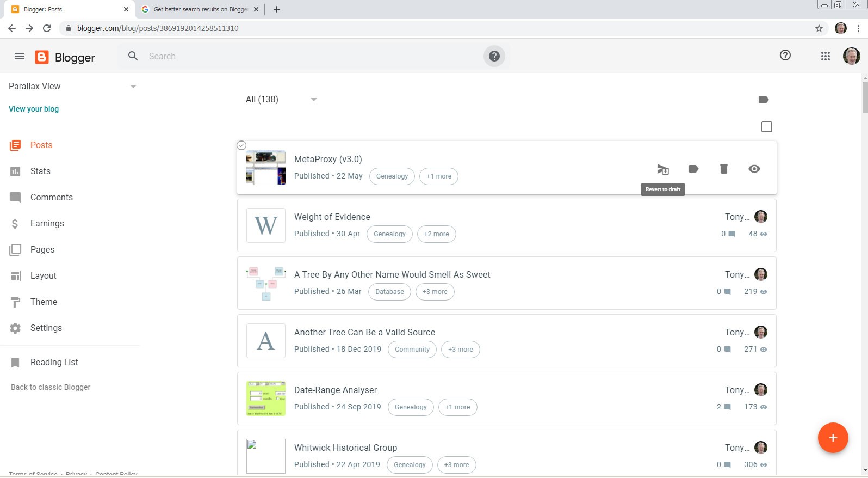Image resolution: width=868 pixels, height=478 pixels.
Task: Toggle selection circle on MetaProxy post
Action: 241,145
